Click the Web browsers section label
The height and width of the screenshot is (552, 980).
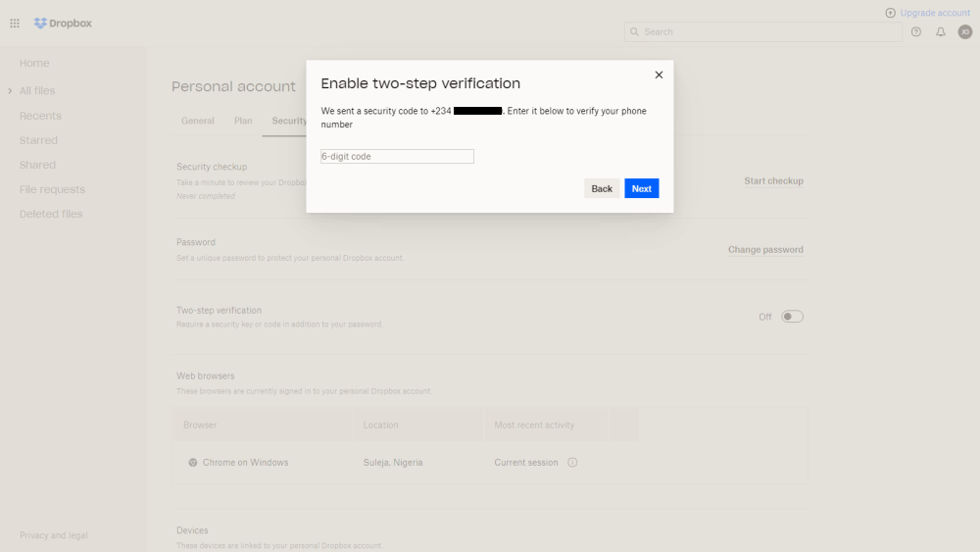[206, 376]
